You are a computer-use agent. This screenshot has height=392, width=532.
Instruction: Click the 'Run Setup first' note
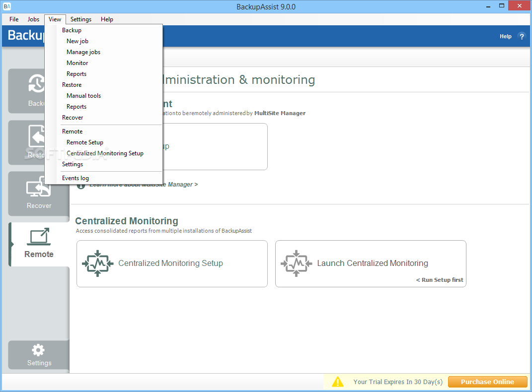coord(440,280)
